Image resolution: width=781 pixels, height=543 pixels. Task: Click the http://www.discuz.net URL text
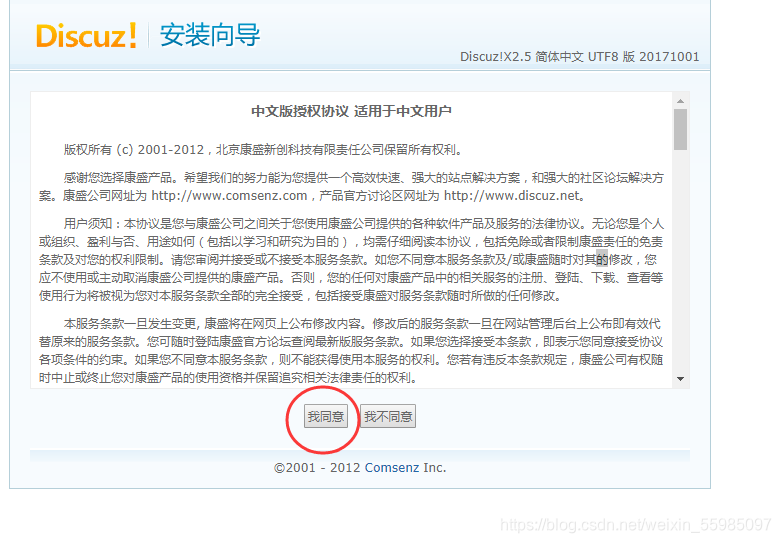512,196
